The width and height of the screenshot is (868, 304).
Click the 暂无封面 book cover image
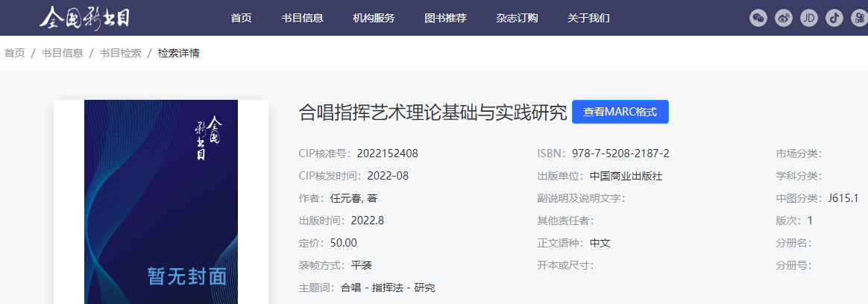161,202
